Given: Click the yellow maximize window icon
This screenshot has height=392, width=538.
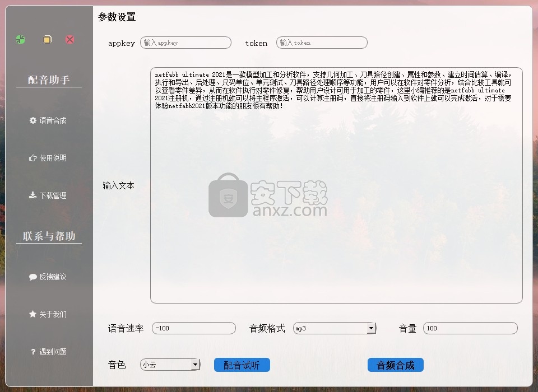Looking at the screenshot, I should tap(47, 39).
